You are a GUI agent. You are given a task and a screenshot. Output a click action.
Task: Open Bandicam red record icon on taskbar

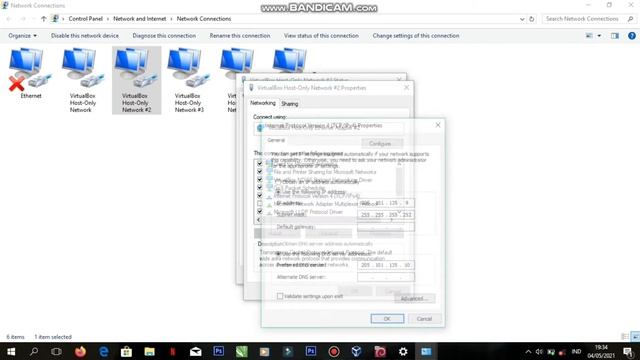(333, 351)
